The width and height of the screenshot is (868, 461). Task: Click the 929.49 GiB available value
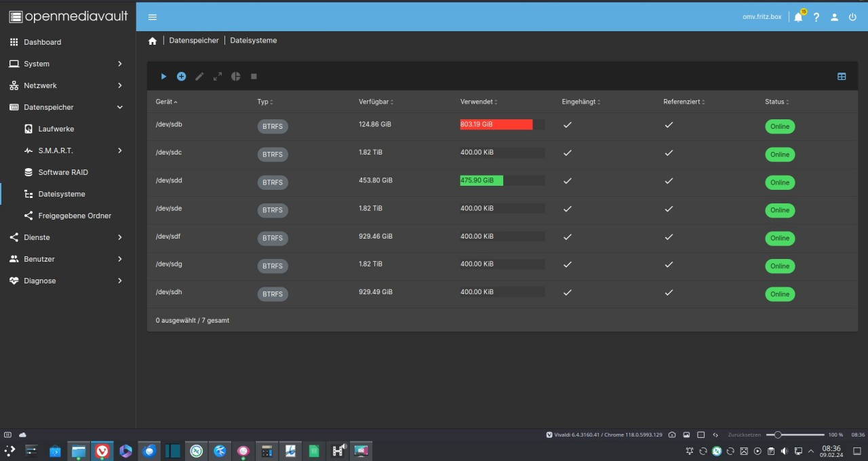point(376,292)
